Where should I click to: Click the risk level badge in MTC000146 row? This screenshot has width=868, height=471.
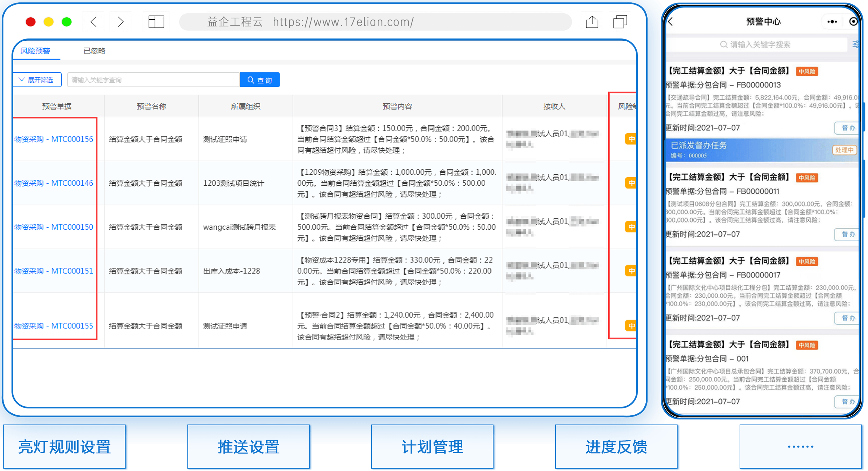click(631, 183)
